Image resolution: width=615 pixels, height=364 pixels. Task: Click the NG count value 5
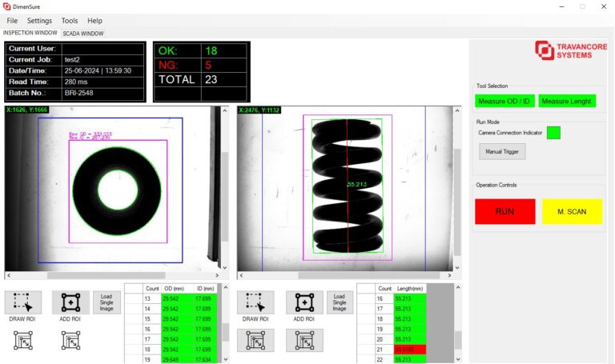click(208, 65)
